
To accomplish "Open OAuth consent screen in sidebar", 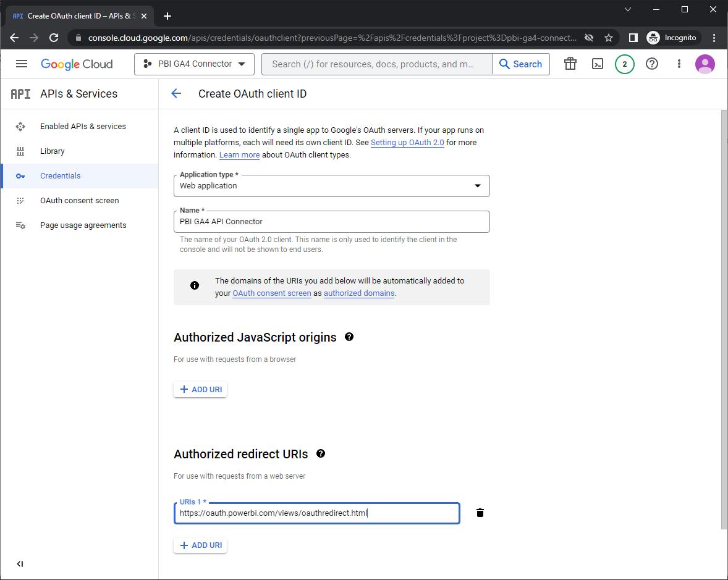I will pos(79,200).
